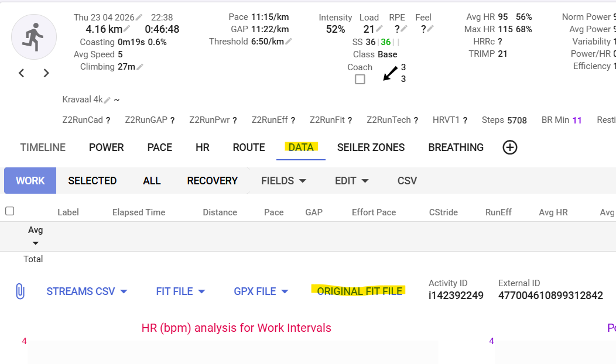Expand the FIELDS dropdown
This screenshot has height=364, width=616.
tap(283, 181)
